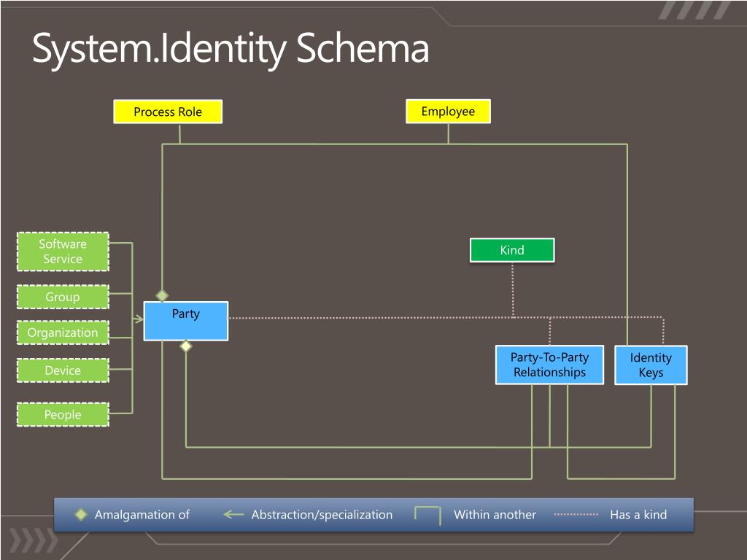The height and width of the screenshot is (560, 747).
Task: Select the Group box
Action: point(63,297)
